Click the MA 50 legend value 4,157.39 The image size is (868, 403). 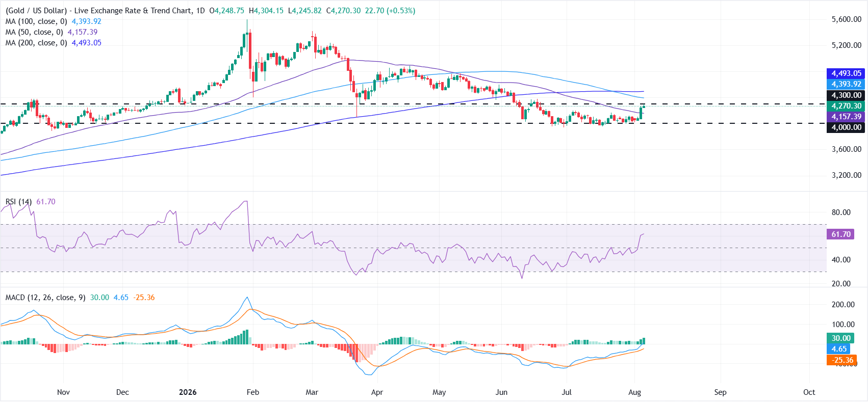83,32
